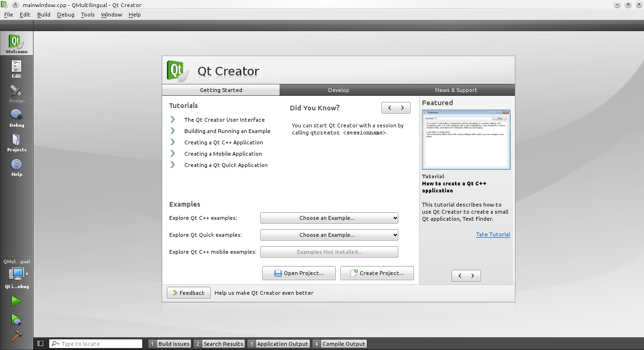
Task: Click the Feedback button
Action: (189, 293)
